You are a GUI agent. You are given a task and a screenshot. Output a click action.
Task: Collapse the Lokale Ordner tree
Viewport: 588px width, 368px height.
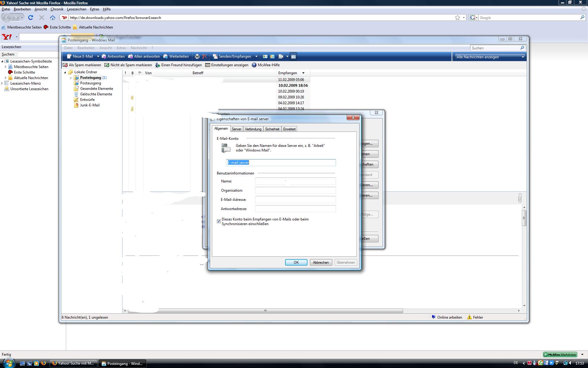pyautogui.click(x=65, y=72)
